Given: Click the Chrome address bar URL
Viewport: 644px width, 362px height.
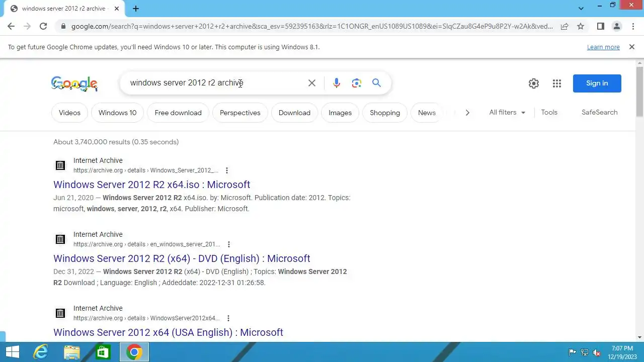Looking at the screenshot, I should click(312, 26).
